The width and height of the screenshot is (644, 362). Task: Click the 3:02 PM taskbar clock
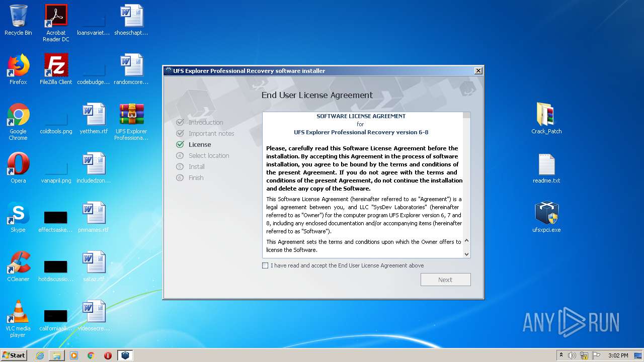click(618, 355)
